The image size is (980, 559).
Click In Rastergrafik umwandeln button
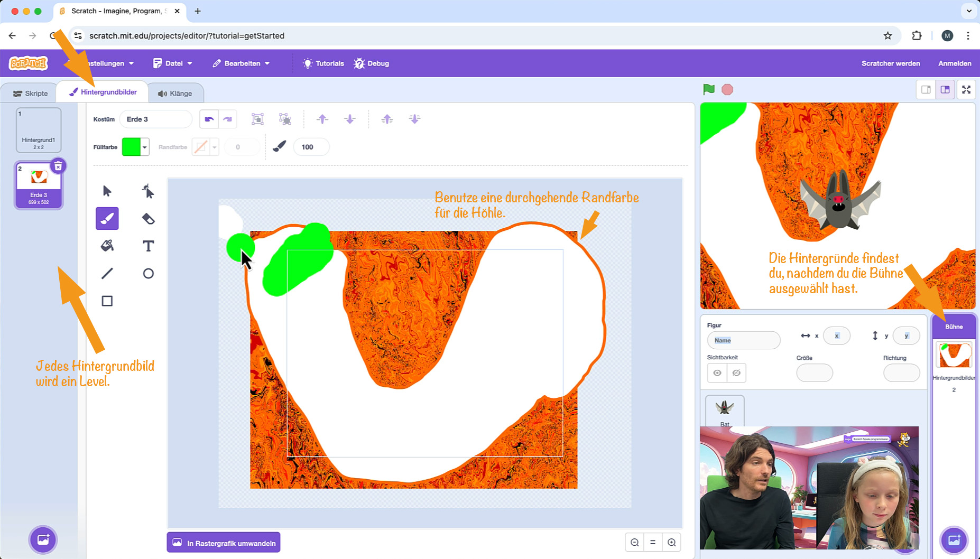tap(224, 543)
